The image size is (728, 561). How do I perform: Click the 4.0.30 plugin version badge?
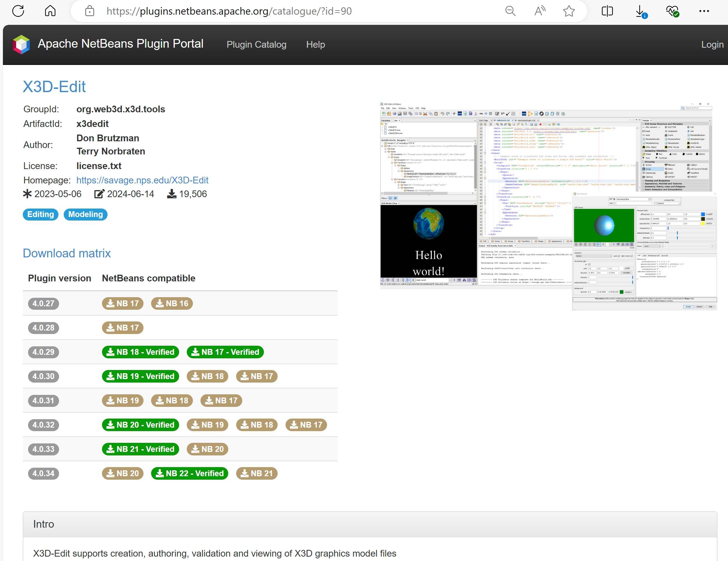pyautogui.click(x=43, y=376)
